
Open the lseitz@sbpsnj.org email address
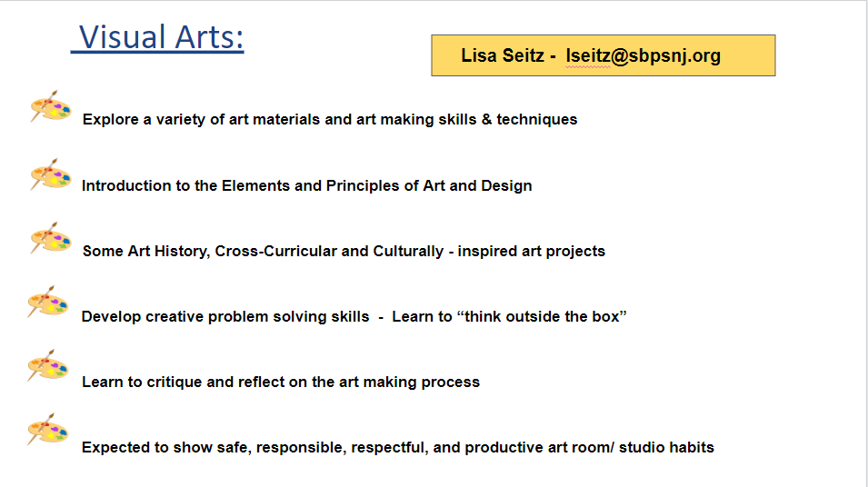(x=644, y=56)
